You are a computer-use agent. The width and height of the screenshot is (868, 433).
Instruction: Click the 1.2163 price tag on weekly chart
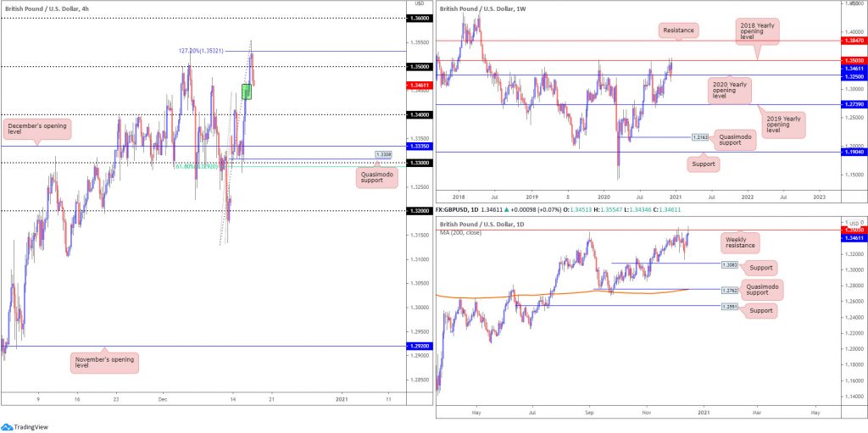click(701, 136)
